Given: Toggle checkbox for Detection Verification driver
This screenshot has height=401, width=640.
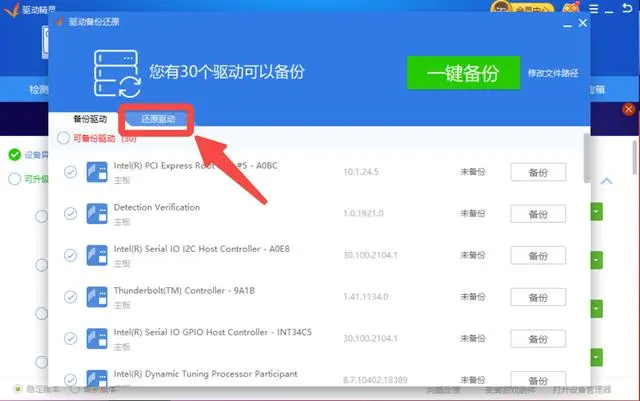Looking at the screenshot, I should pos(70,214).
